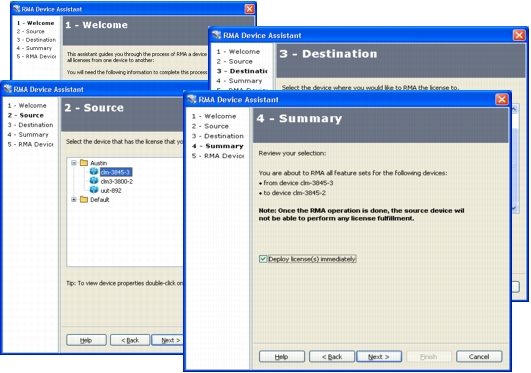531x373 pixels.
Task: Expand the Default tree node
Action: (74, 200)
